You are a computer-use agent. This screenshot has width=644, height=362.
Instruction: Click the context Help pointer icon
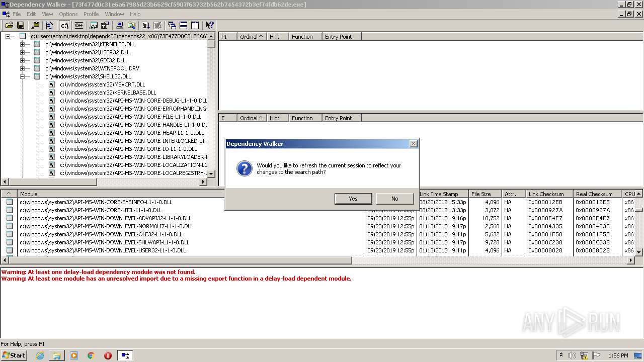210,25
